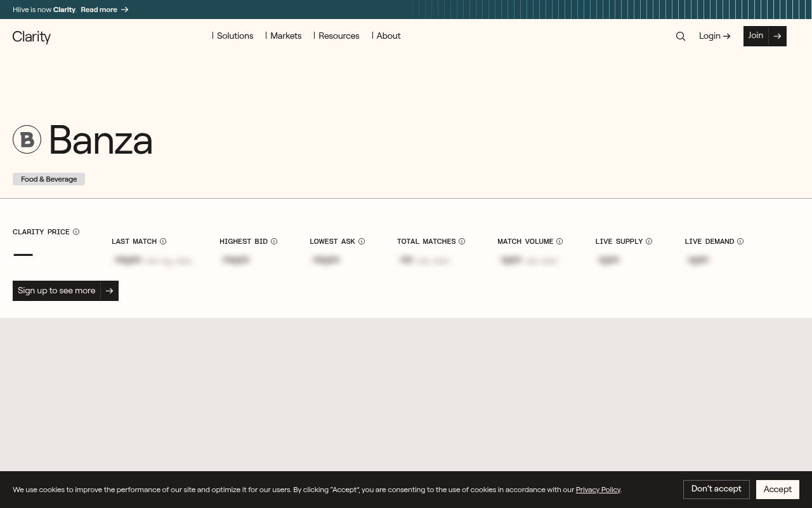Click the LIVE DEMAND label
Screen dimensions: 812x508
click(x=709, y=241)
